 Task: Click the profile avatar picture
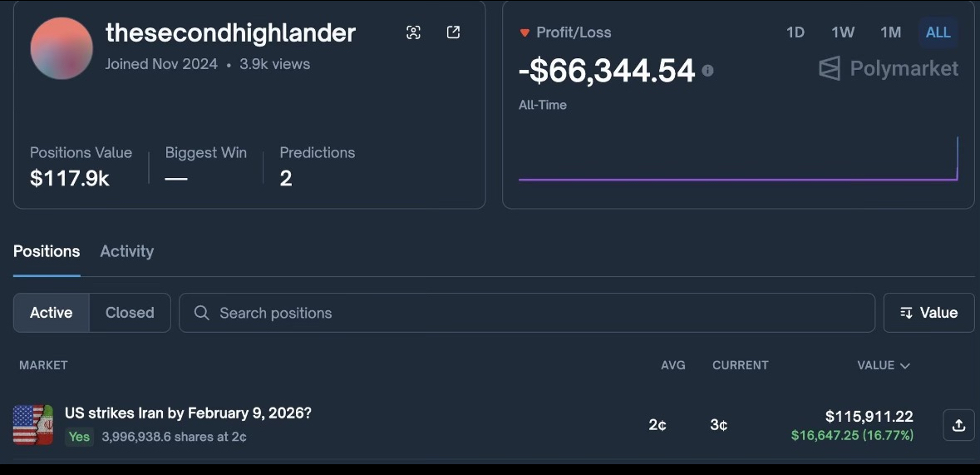[x=62, y=48]
